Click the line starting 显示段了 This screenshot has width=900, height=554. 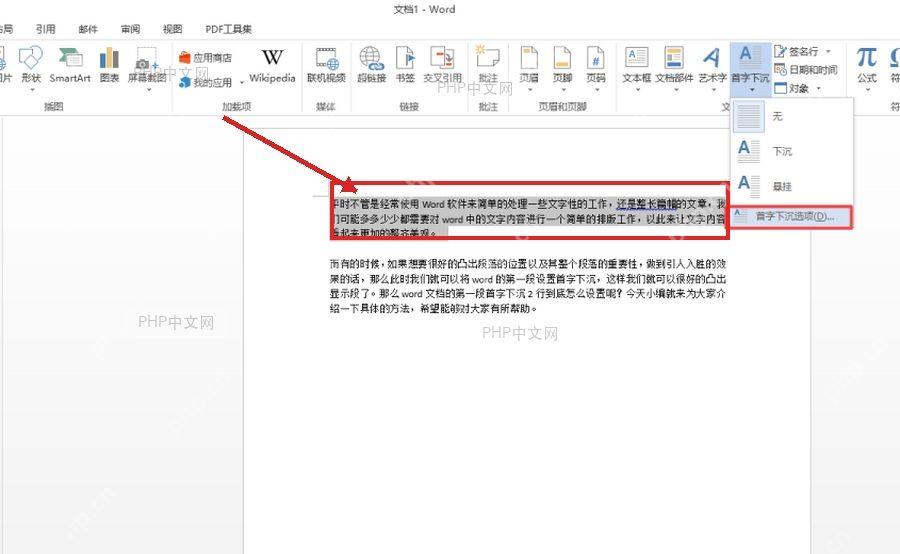(527, 294)
